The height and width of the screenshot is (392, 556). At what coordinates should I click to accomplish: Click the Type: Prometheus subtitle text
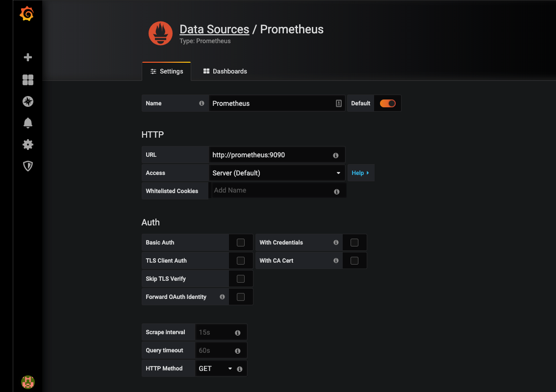point(205,41)
